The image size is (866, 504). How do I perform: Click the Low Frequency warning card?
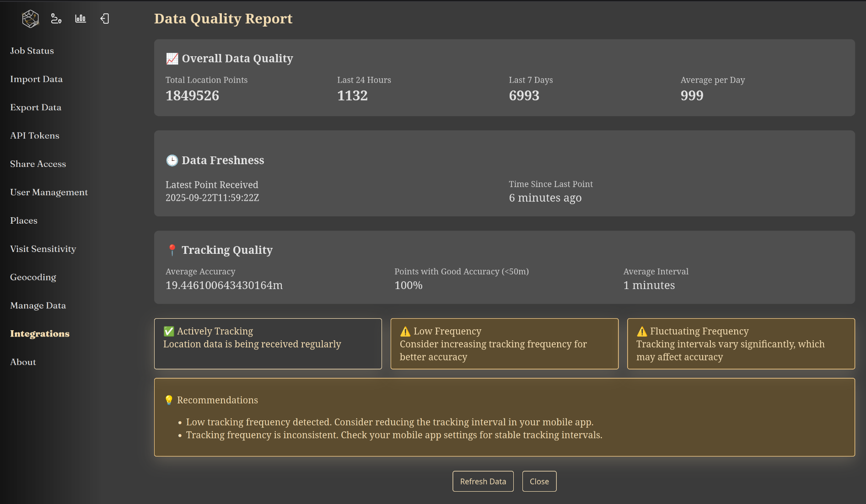pos(504,344)
